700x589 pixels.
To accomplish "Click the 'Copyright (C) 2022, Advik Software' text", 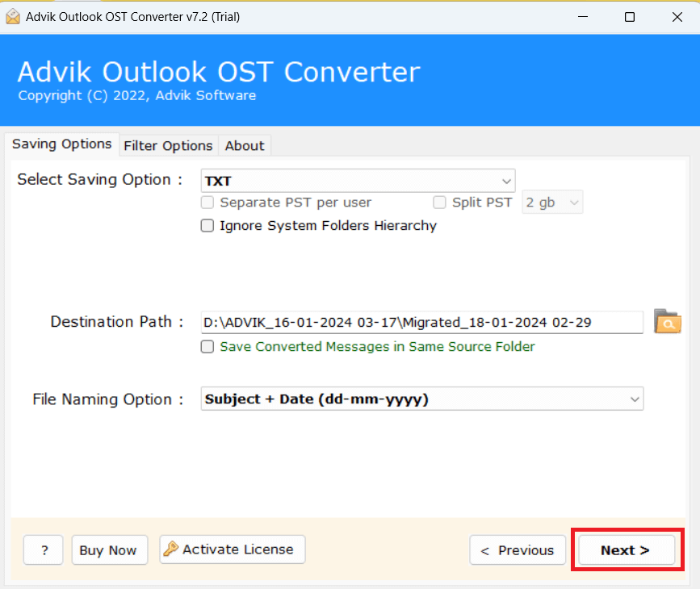I will click(137, 95).
